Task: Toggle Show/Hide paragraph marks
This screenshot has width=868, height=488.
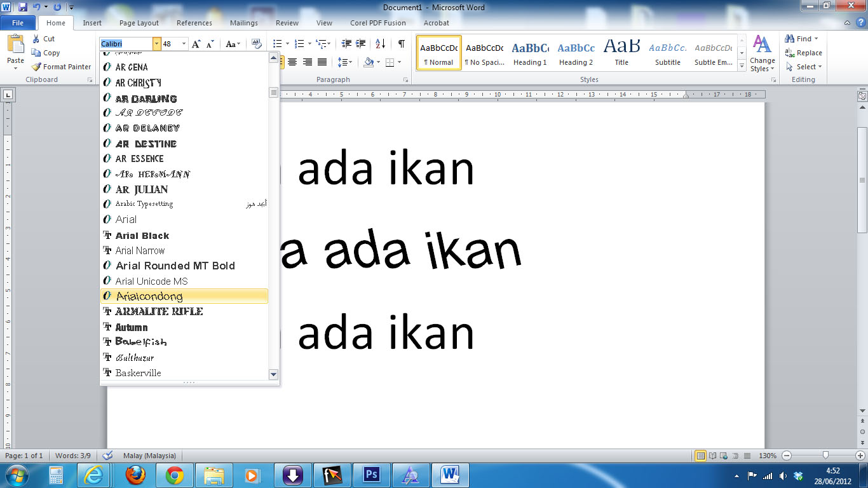Action: pyautogui.click(x=402, y=44)
